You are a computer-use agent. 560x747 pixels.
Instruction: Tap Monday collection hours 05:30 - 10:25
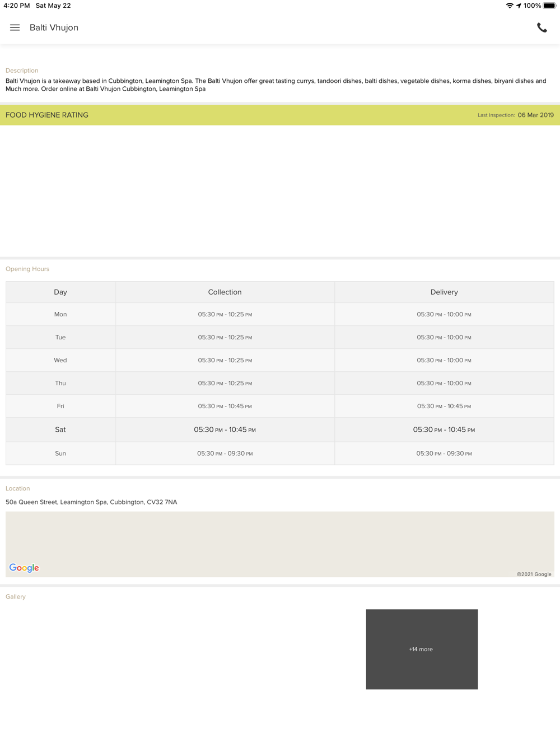pos(225,315)
